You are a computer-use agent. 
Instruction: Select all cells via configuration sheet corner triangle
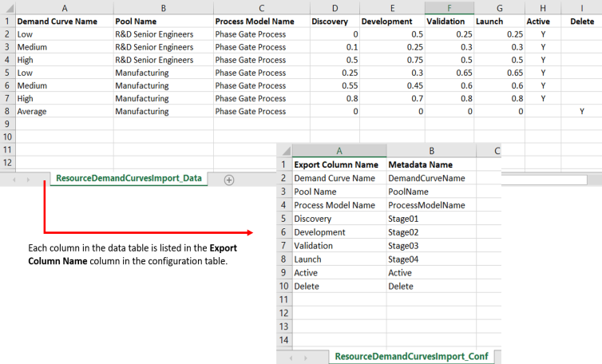(285, 151)
